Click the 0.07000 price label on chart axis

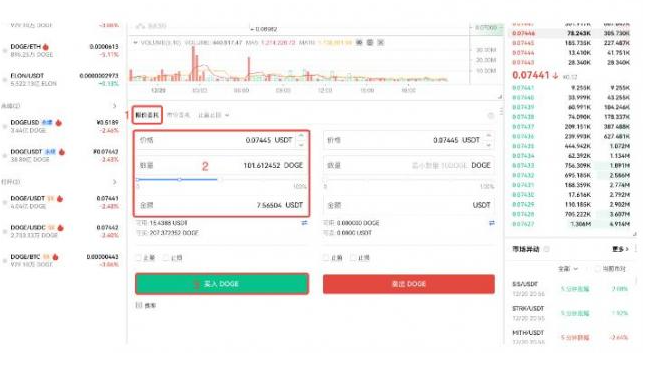(487, 28)
